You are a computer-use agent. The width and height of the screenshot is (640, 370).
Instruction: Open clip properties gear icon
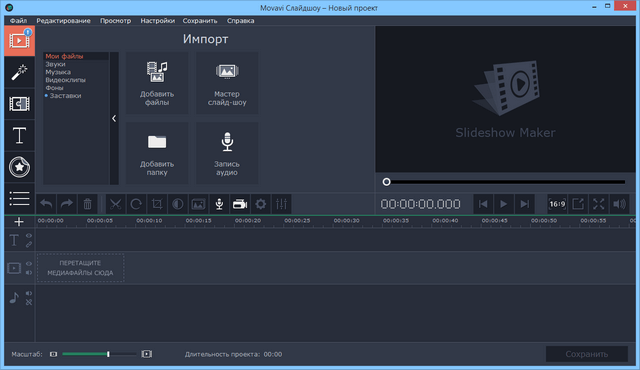(x=260, y=204)
